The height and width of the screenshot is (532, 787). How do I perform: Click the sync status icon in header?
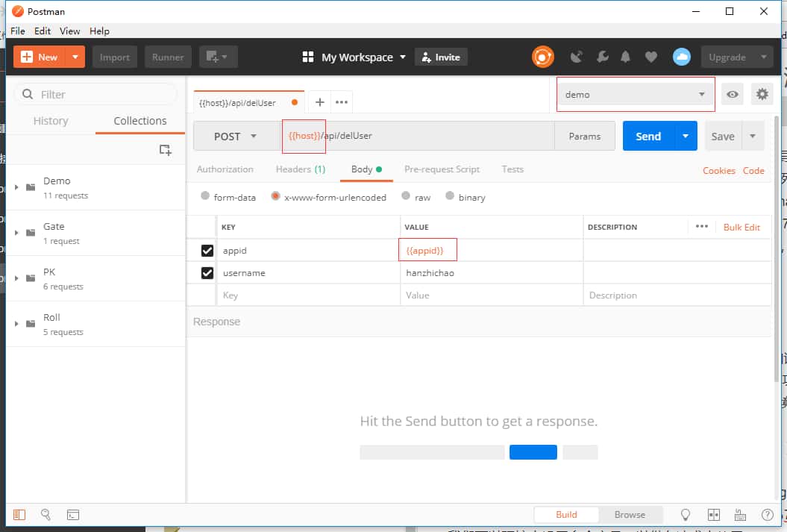point(543,57)
